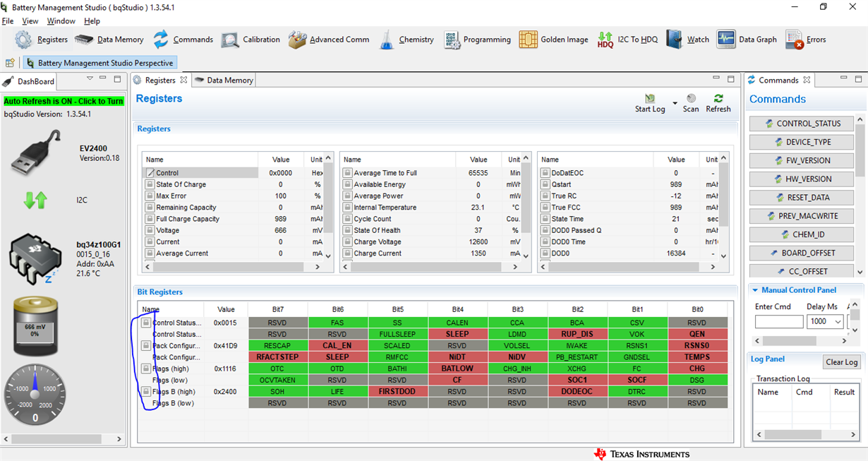The image size is (868, 461).
Task: Clear the log with Clear Log
Action: coord(842,362)
